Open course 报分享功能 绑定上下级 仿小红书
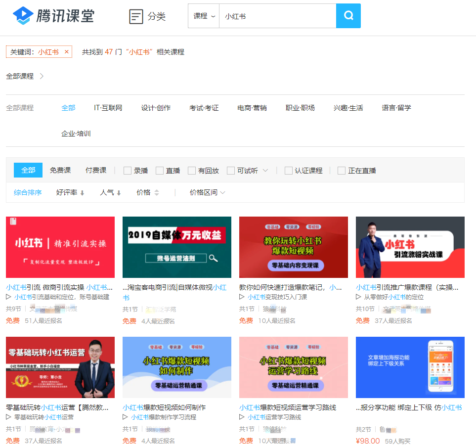Image resolution: width=476 pixels, height=448 pixels. click(x=409, y=407)
